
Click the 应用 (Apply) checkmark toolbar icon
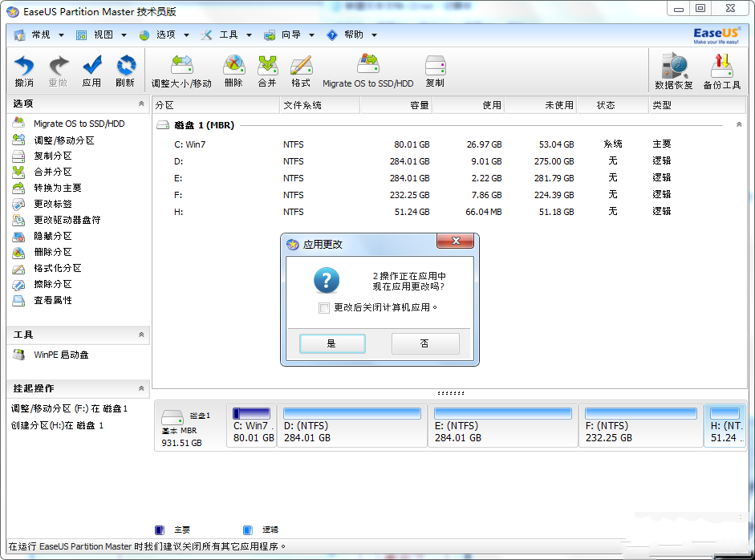pos(91,71)
